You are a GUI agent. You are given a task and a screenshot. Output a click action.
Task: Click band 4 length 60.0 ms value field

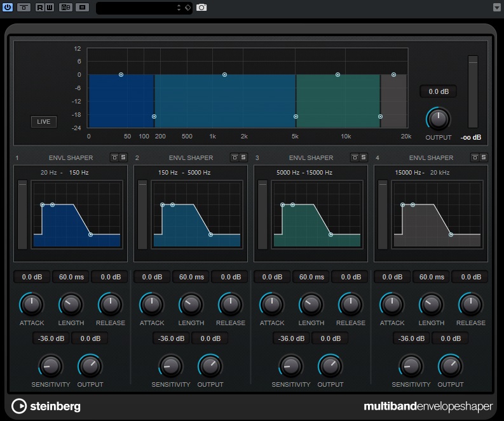click(x=432, y=277)
